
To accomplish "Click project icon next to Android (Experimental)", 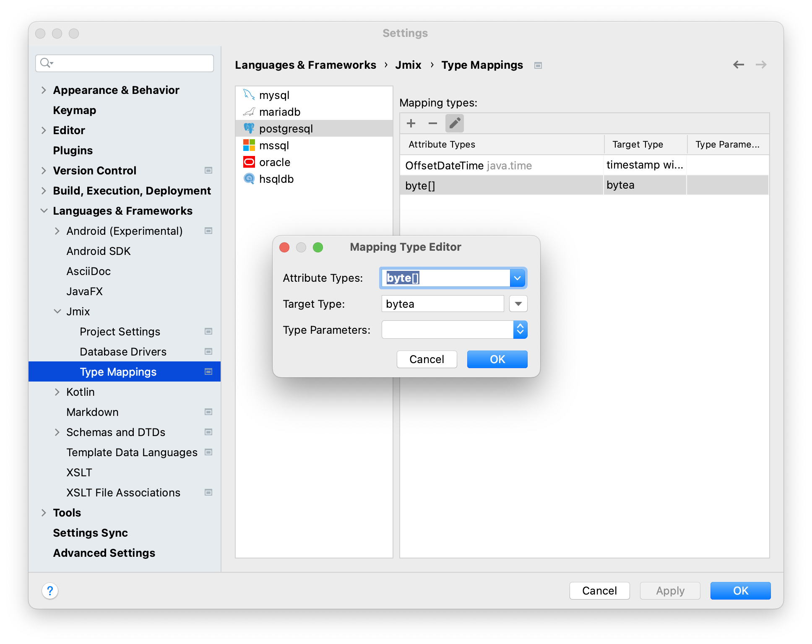I will click(x=208, y=231).
